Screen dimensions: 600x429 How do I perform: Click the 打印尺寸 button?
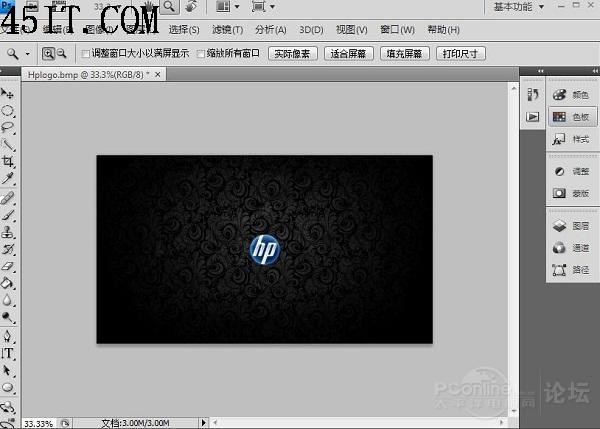click(461, 54)
